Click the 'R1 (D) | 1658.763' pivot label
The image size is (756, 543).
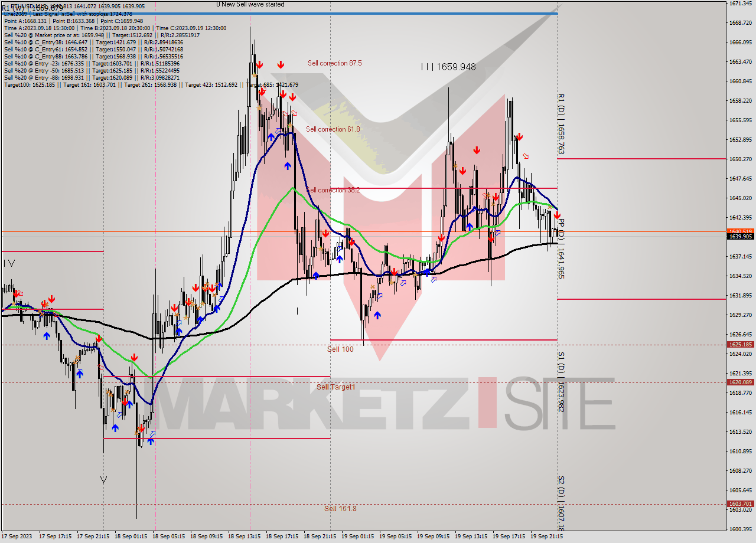coord(562,124)
